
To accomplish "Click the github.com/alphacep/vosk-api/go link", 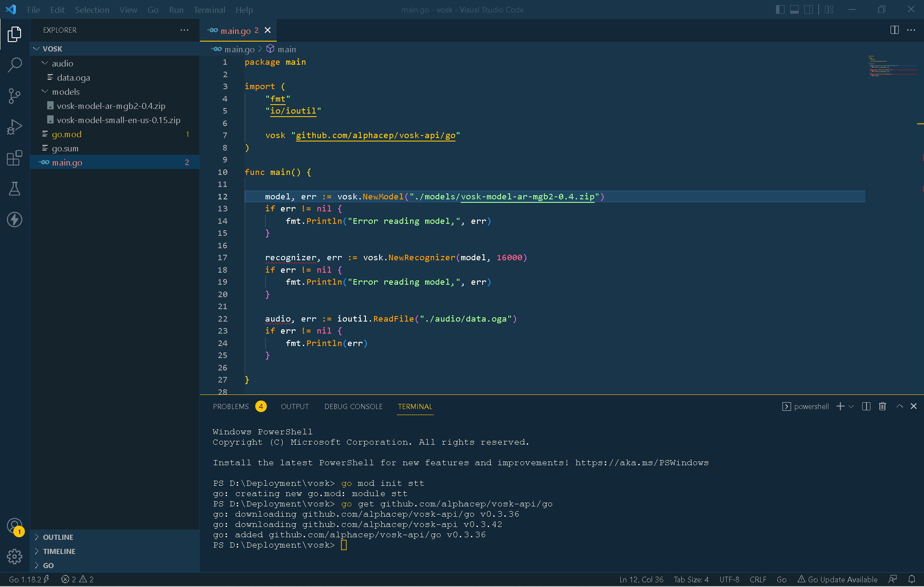I will pyautogui.click(x=376, y=135).
